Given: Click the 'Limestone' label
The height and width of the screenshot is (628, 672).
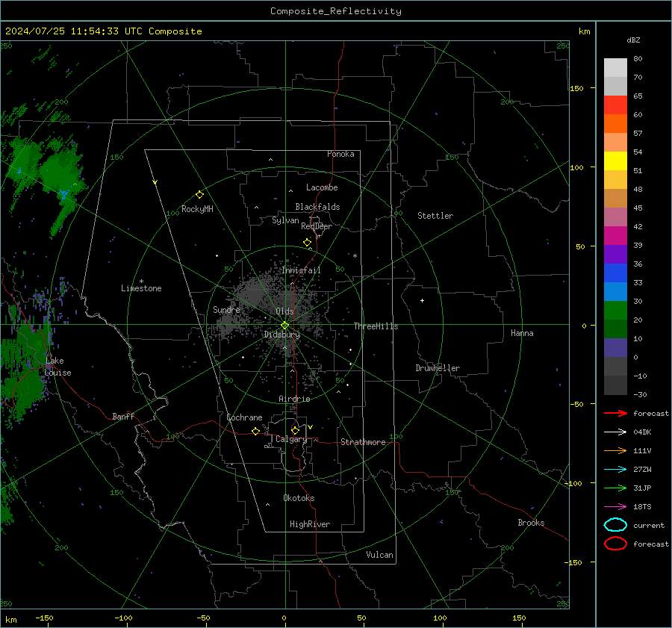Looking at the screenshot, I should [x=141, y=288].
